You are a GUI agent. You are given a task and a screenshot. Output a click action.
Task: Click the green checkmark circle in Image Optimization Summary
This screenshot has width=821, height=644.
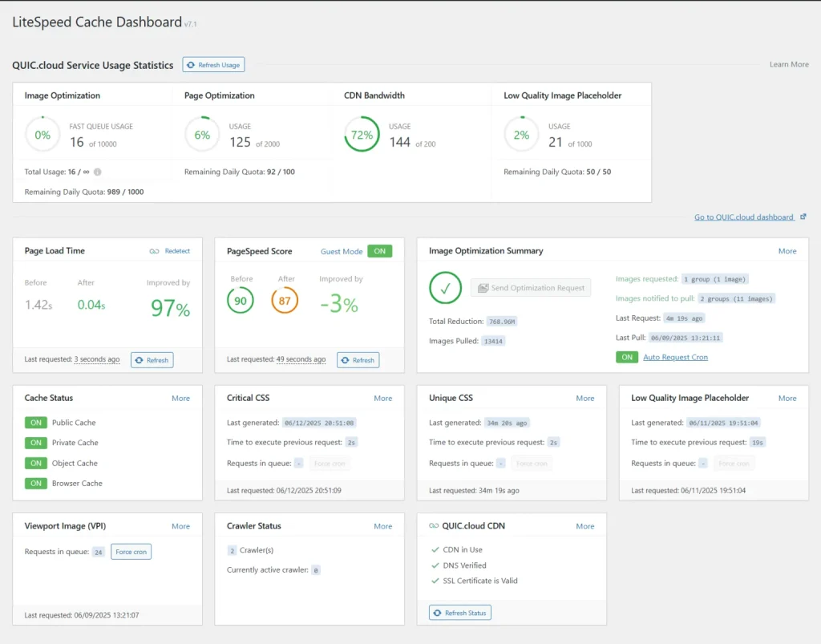tap(446, 289)
